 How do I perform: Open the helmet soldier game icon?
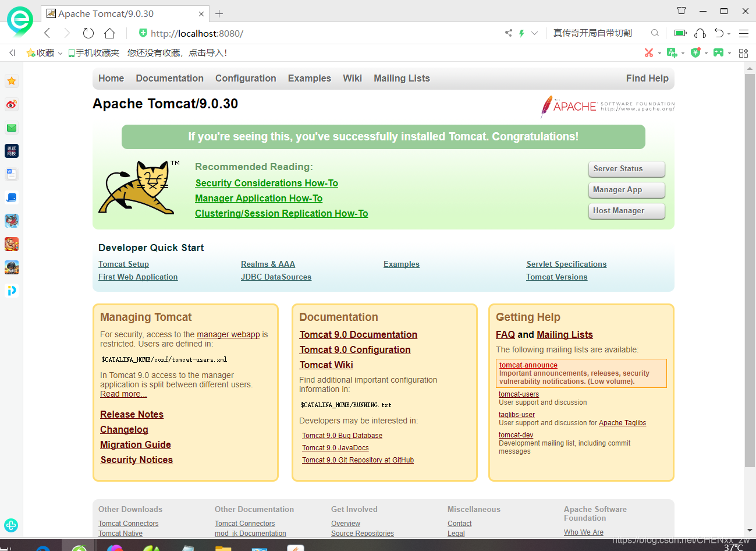pyautogui.click(x=12, y=267)
